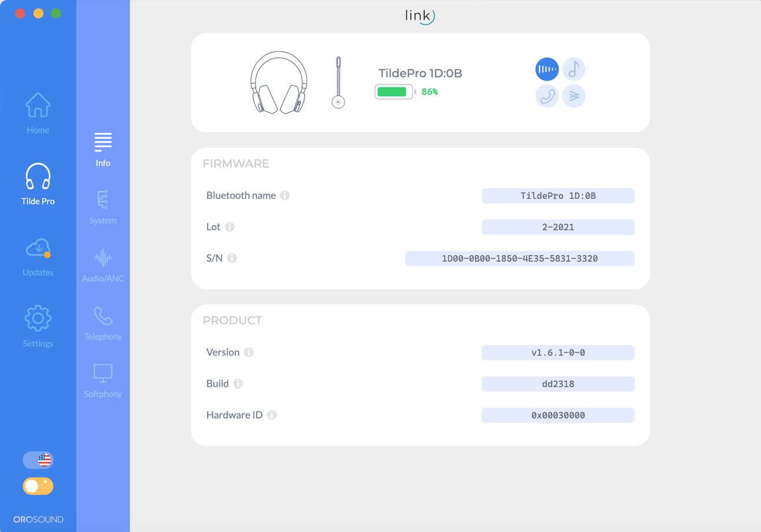Click the OROSOUND logo

point(38,519)
